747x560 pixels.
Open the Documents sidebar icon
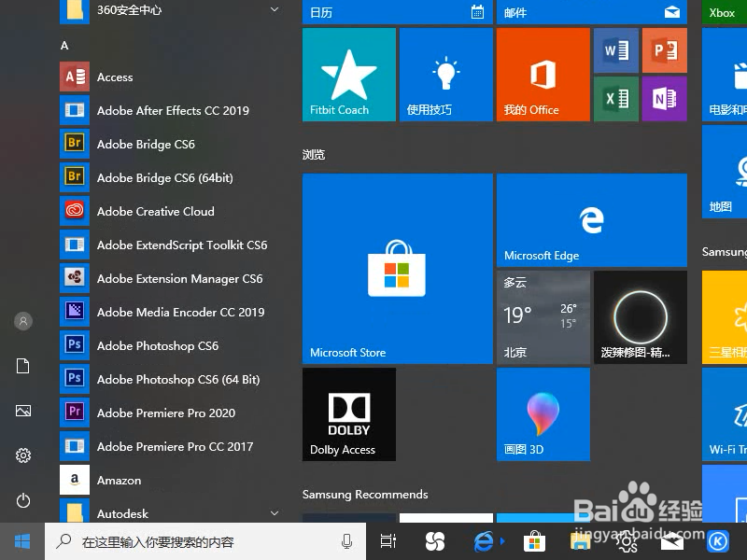22,366
